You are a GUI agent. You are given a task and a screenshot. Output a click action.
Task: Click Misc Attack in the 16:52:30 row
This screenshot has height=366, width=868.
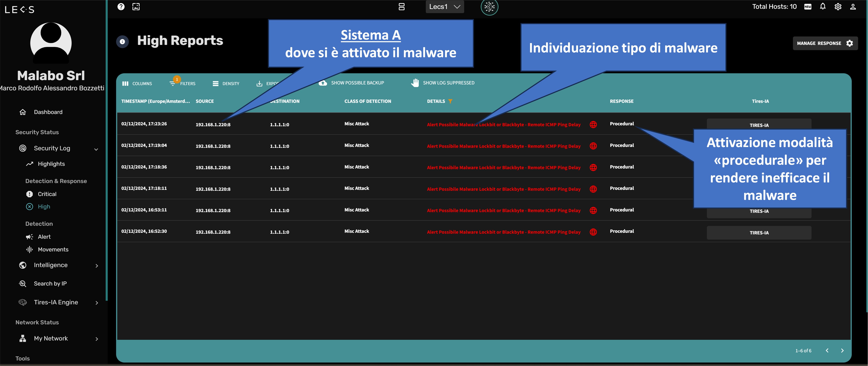(x=356, y=231)
